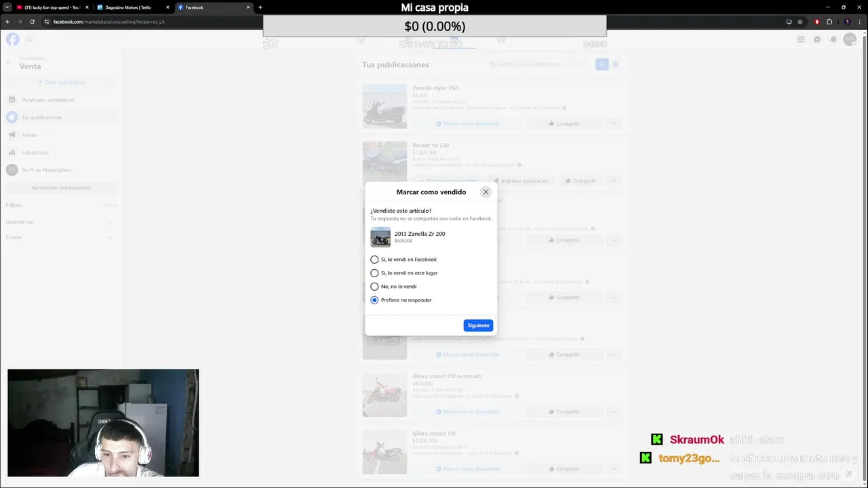Screen dimensions: 868x488
Task: Open Perfil de Marketplace in sidebar
Action: tap(61, 170)
